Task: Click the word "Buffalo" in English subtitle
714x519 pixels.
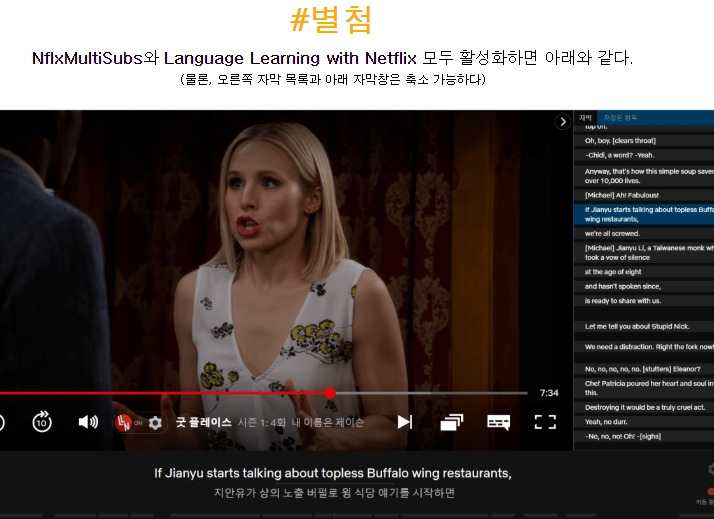Action: 388,473
